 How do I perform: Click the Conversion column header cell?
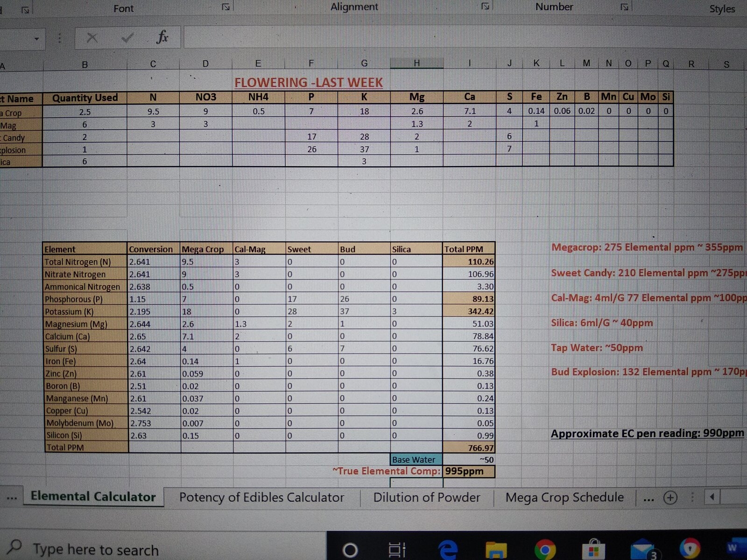[154, 249]
